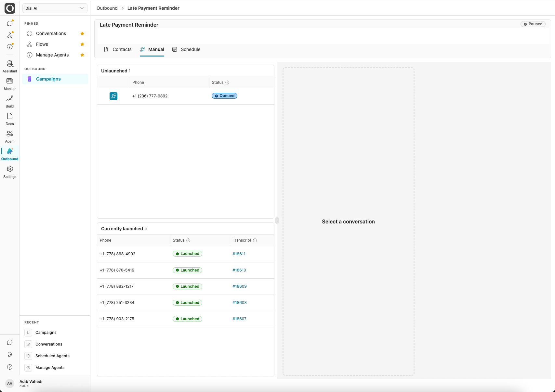The width and height of the screenshot is (555, 392).
Task: Click the chat bubble icon near the bottom of the rail
Action: pyautogui.click(x=10, y=343)
